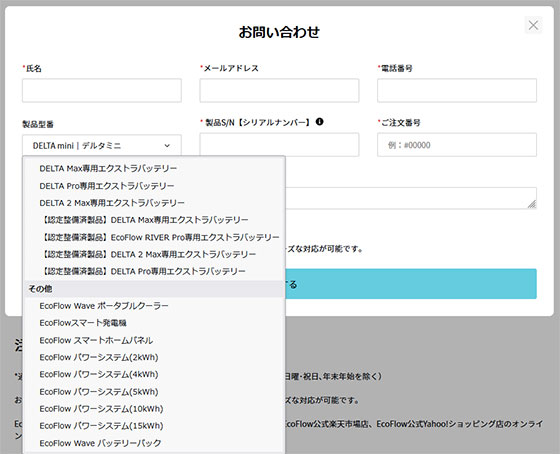Select EcoFlowスマート発電機 option
The height and width of the screenshot is (454, 560).
coord(154,323)
